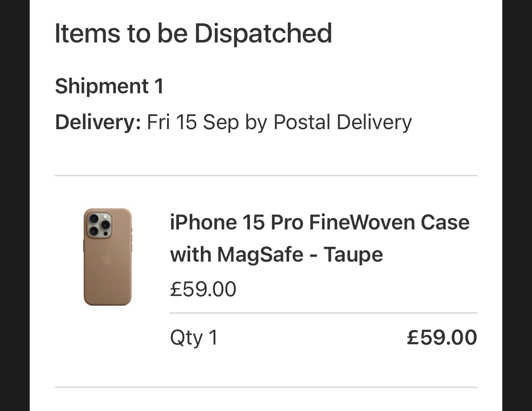Click the "Qty 1" quantity text
The image size is (532, 411).
tap(193, 338)
